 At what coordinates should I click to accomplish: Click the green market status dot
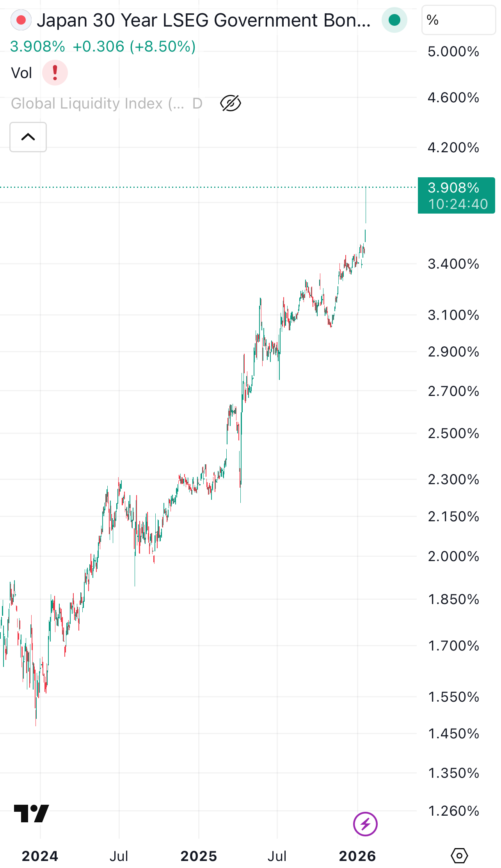coord(394,20)
